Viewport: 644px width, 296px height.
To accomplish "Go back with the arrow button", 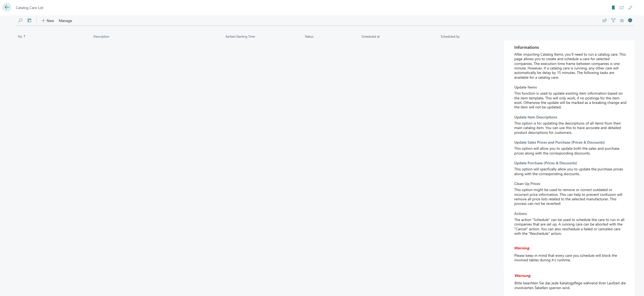I will click(x=7, y=7).
